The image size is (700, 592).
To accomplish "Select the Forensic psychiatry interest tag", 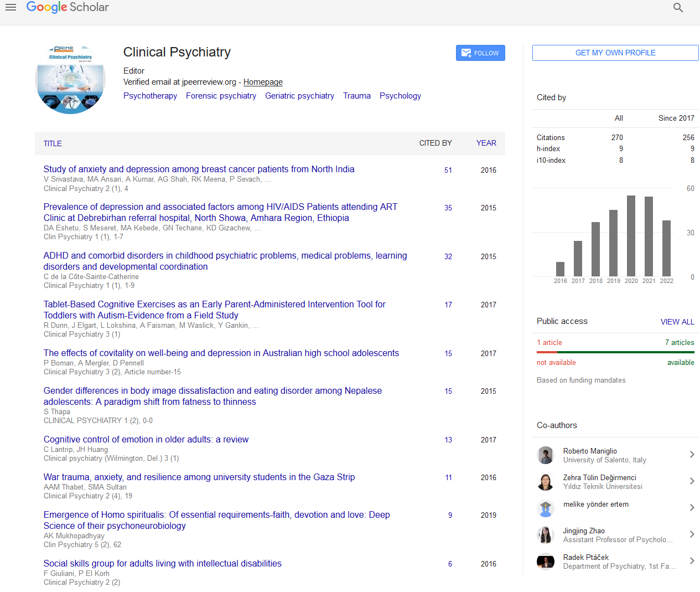I will click(x=221, y=96).
